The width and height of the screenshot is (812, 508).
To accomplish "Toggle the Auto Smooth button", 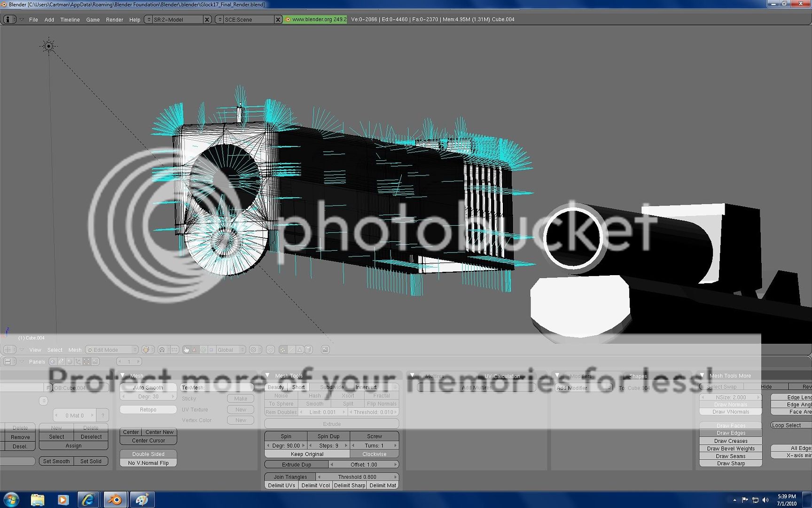I will 148,388.
